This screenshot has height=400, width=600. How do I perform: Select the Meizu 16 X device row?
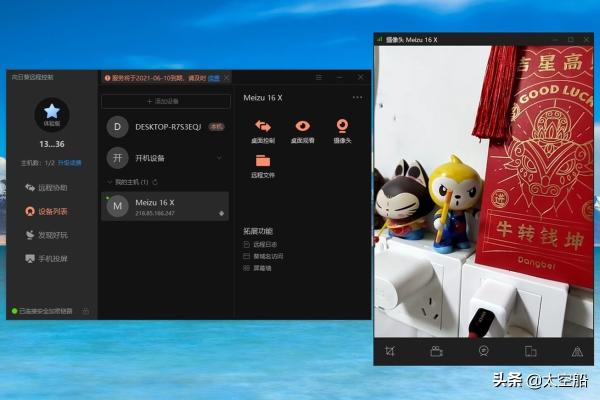tap(165, 206)
